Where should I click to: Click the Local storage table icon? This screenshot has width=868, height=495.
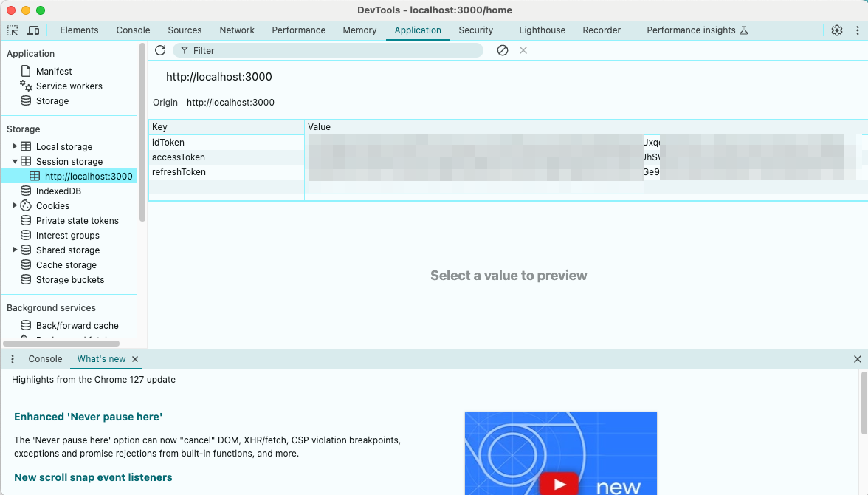[x=25, y=146]
